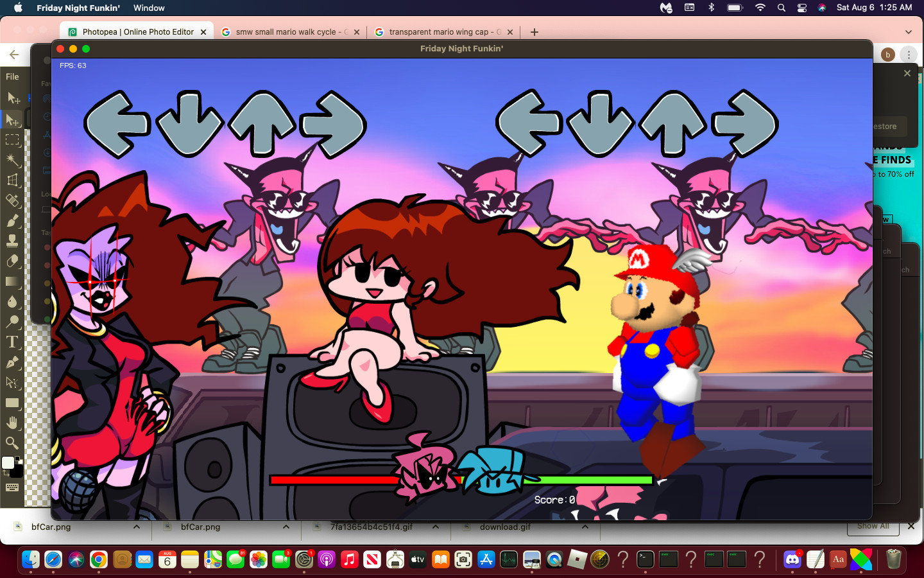Open Control Center in the menu bar
924x578 pixels.
point(802,8)
